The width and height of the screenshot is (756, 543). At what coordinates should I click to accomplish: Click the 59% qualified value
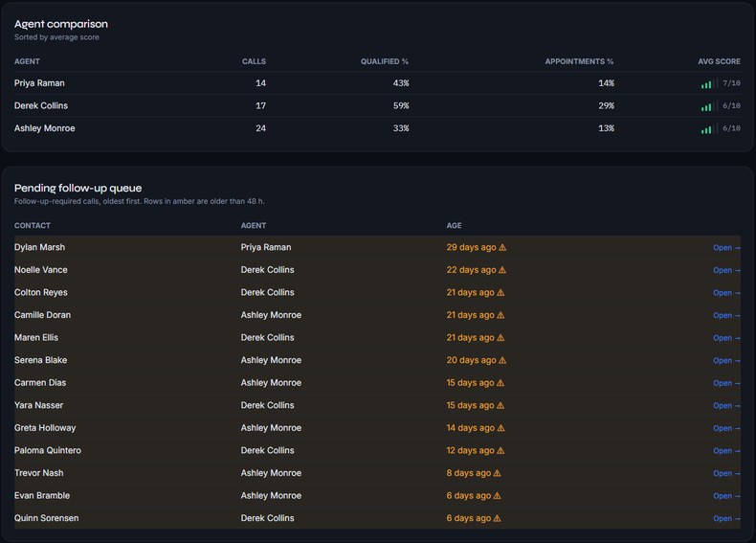(401, 105)
